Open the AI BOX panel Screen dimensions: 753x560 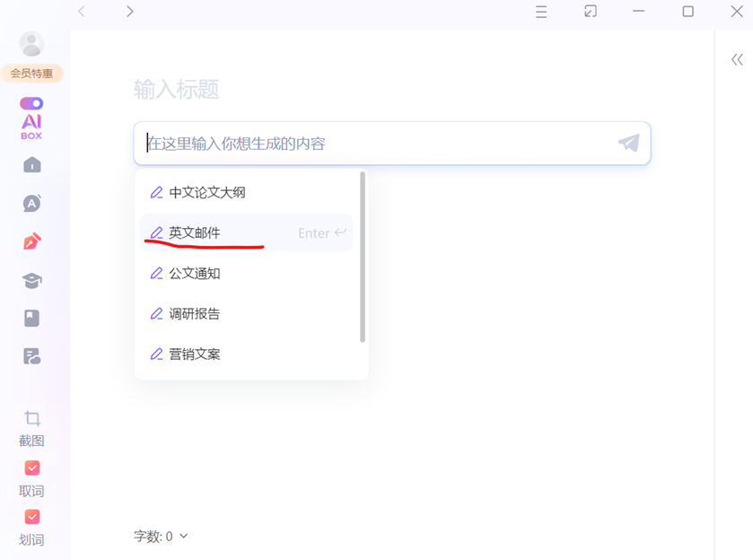tap(31, 127)
